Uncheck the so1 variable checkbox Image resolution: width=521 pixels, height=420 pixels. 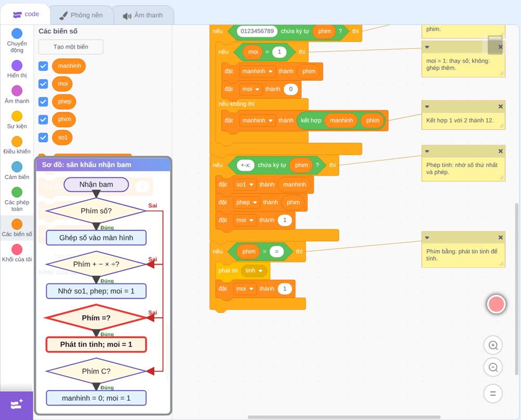point(43,137)
